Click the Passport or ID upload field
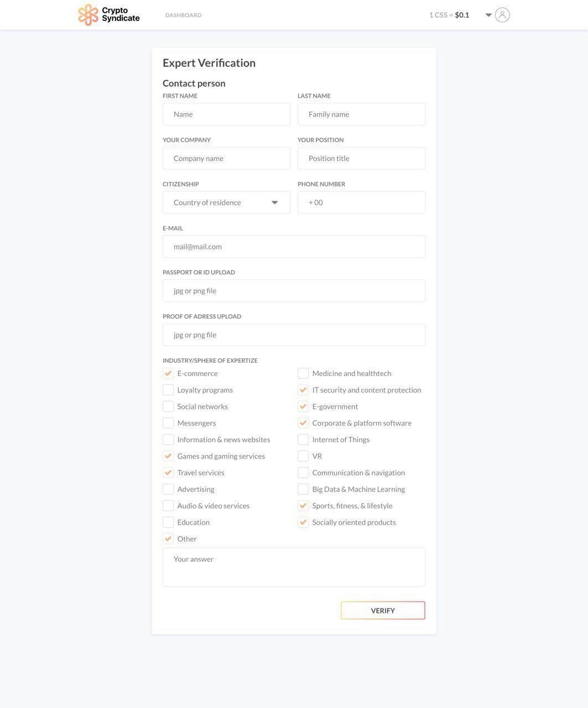Viewport: 588px width, 708px height. click(x=294, y=291)
